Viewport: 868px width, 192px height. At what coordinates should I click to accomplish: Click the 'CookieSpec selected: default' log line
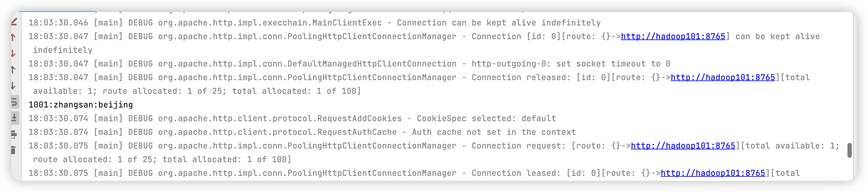pos(292,118)
